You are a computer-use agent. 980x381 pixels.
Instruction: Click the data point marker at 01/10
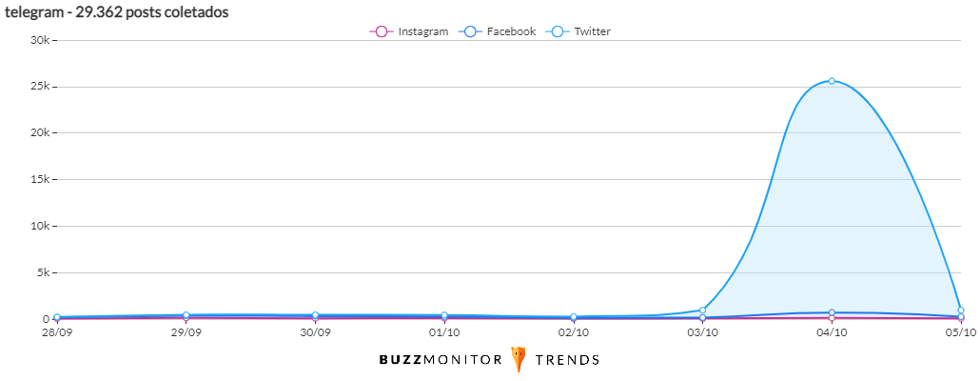(x=444, y=315)
